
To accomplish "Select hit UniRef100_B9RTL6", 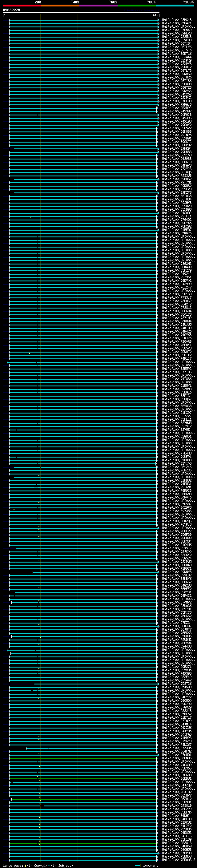I will pyautogui.click(x=177, y=54).
